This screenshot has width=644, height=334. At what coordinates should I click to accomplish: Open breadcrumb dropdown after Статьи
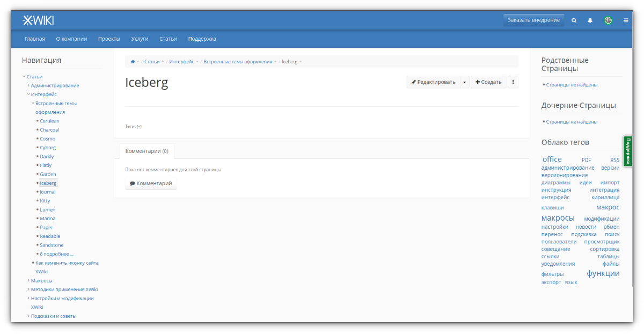[x=163, y=62]
